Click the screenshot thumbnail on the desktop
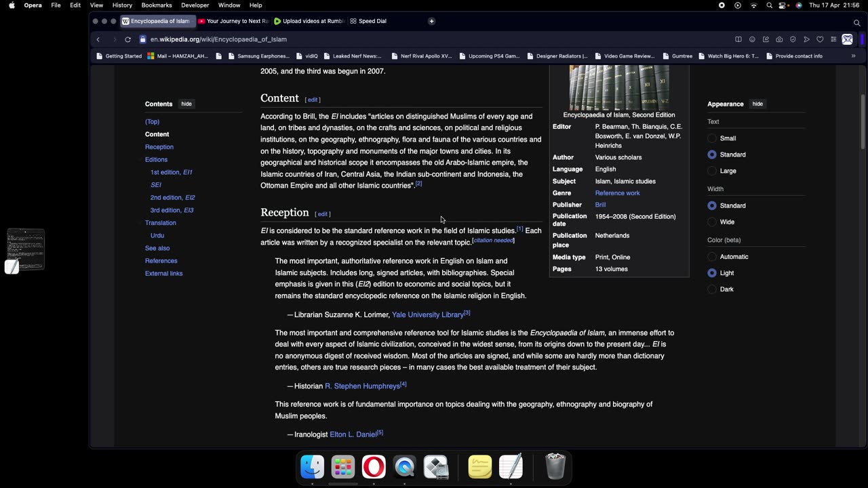The image size is (868, 488). coord(25,249)
